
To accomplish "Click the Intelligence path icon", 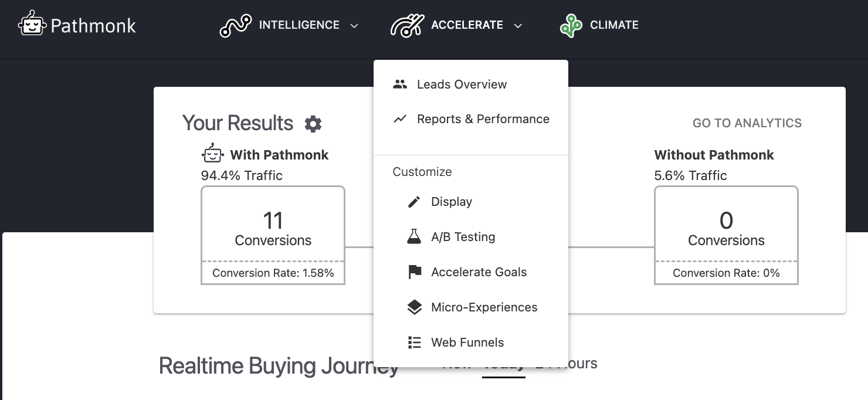I will [235, 25].
